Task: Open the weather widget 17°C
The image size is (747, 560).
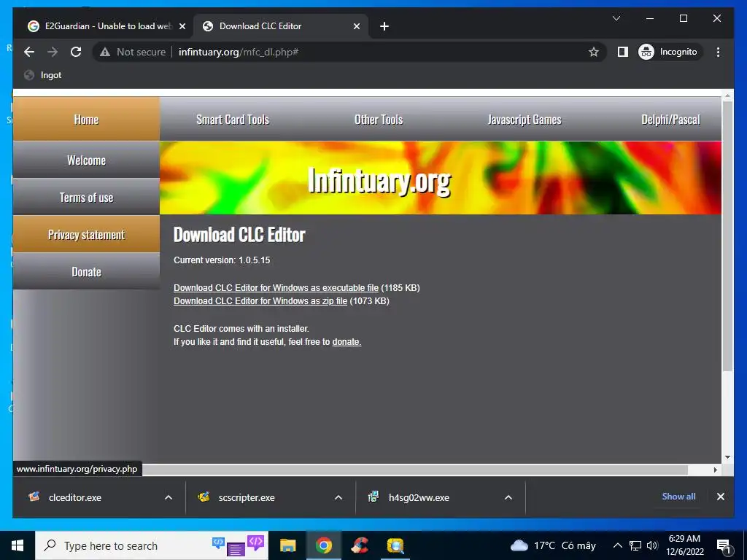Action: pyautogui.click(x=553, y=545)
